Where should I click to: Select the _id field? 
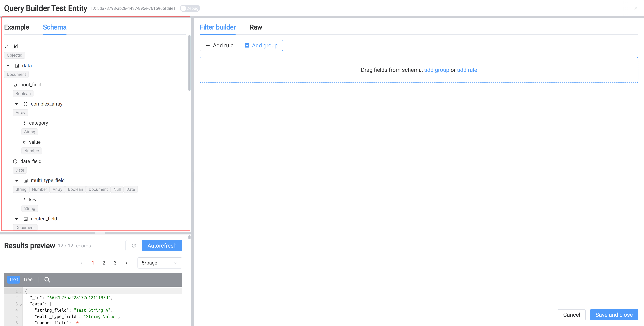pos(15,46)
